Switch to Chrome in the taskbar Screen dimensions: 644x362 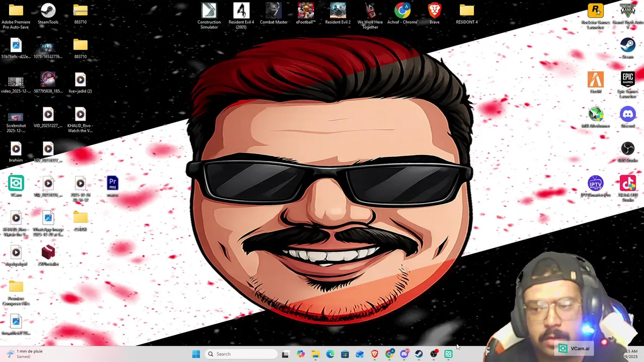click(x=389, y=354)
